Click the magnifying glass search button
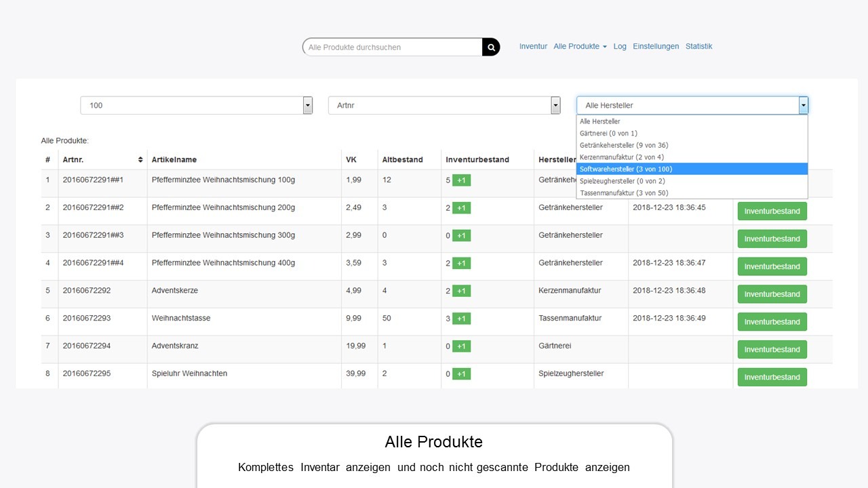 (x=491, y=47)
